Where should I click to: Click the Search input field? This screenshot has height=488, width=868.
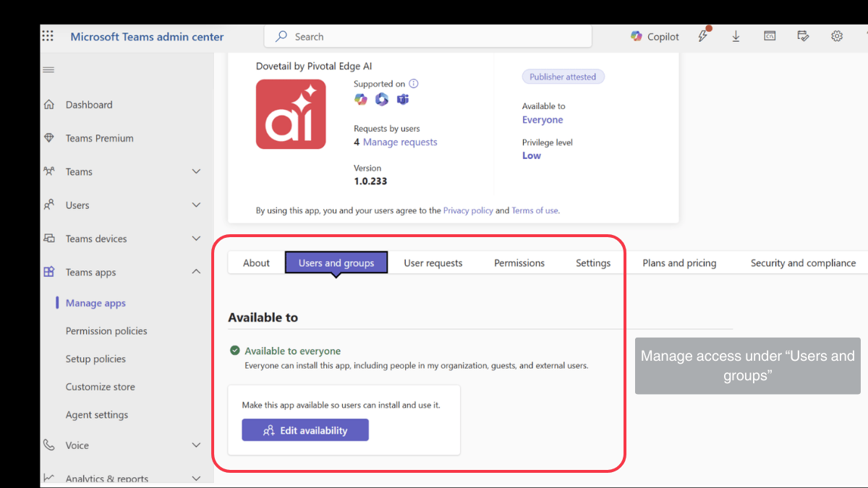(x=434, y=37)
